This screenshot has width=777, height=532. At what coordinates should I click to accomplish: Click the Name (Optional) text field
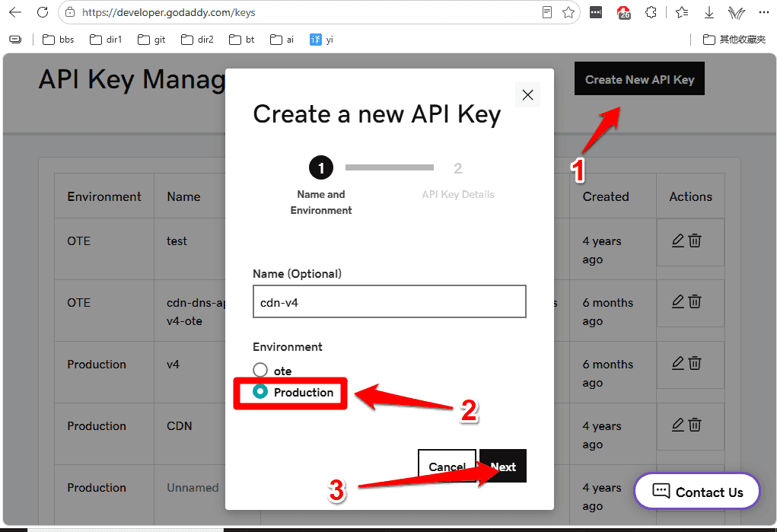coord(390,301)
